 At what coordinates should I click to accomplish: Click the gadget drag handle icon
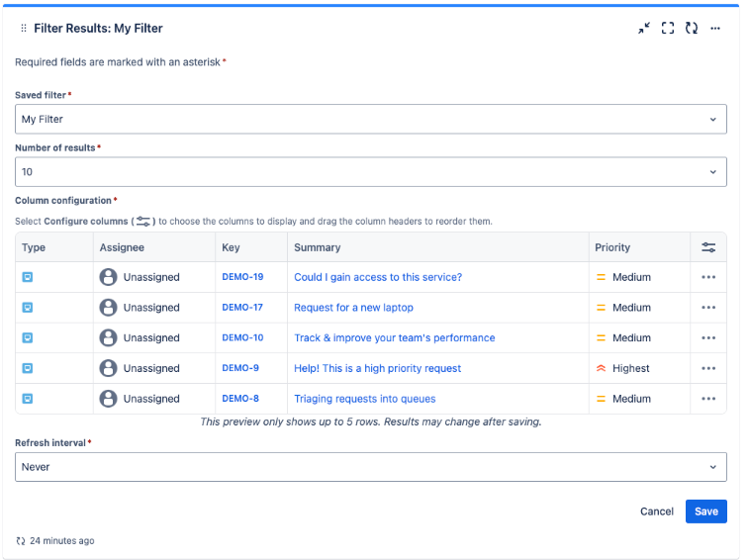pos(24,28)
